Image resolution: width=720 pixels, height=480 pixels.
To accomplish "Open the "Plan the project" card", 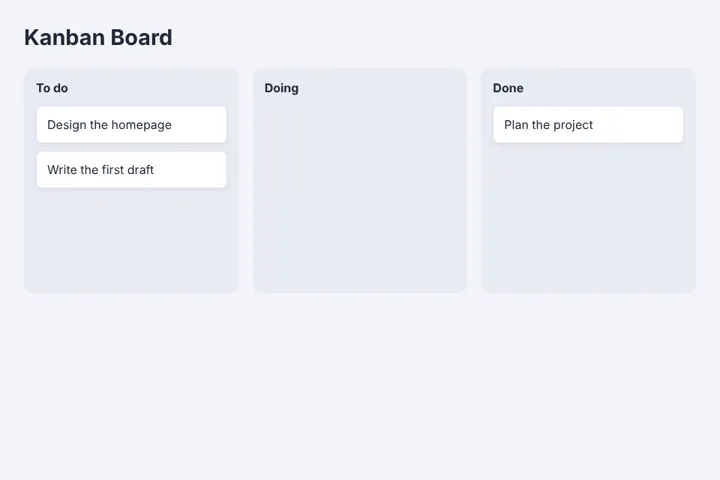I will pos(588,124).
